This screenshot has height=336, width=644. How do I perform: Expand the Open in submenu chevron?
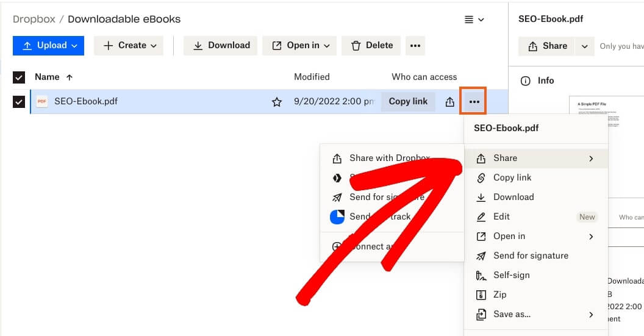[x=591, y=237]
